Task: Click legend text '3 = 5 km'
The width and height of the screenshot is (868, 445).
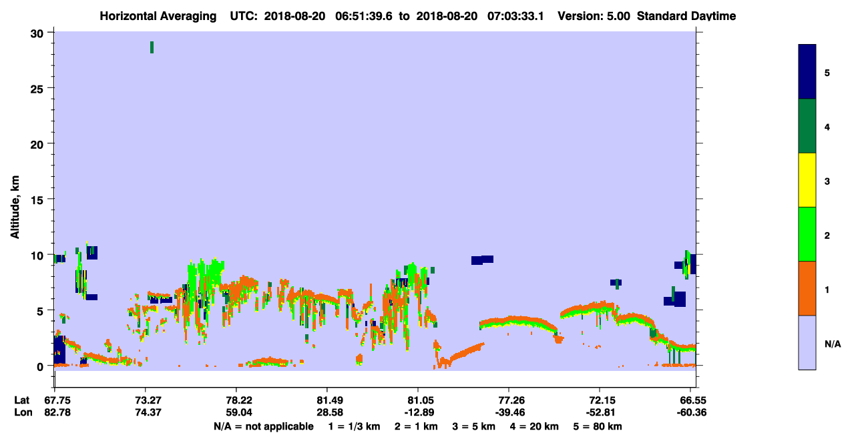Action: [x=473, y=426]
